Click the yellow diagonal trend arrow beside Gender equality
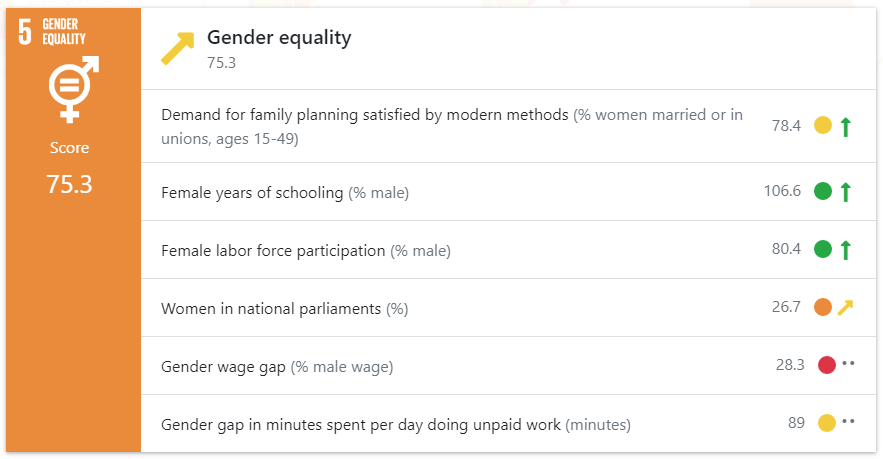The height and width of the screenshot is (459, 883). click(178, 48)
